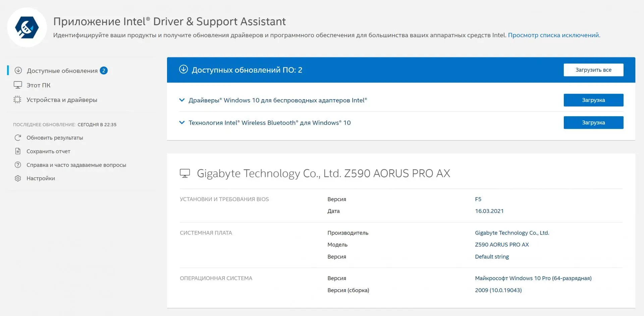Click the Приложение Intel Driver & Support Assistant title
Viewport: 644px width, 316px height.
[x=169, y=21]
